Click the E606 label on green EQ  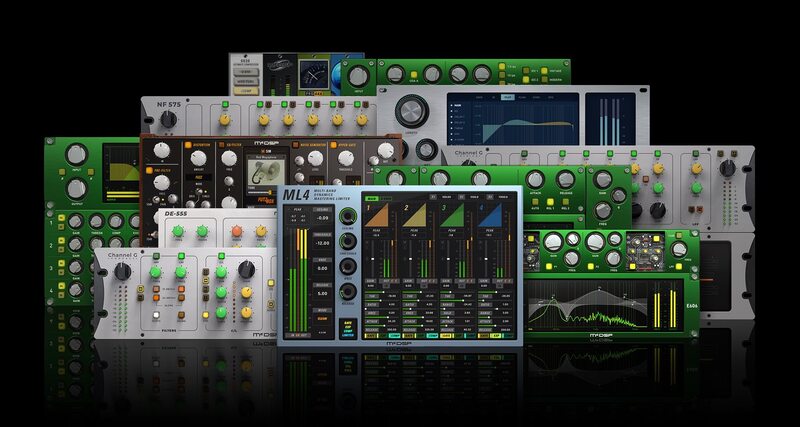point(690,308)
